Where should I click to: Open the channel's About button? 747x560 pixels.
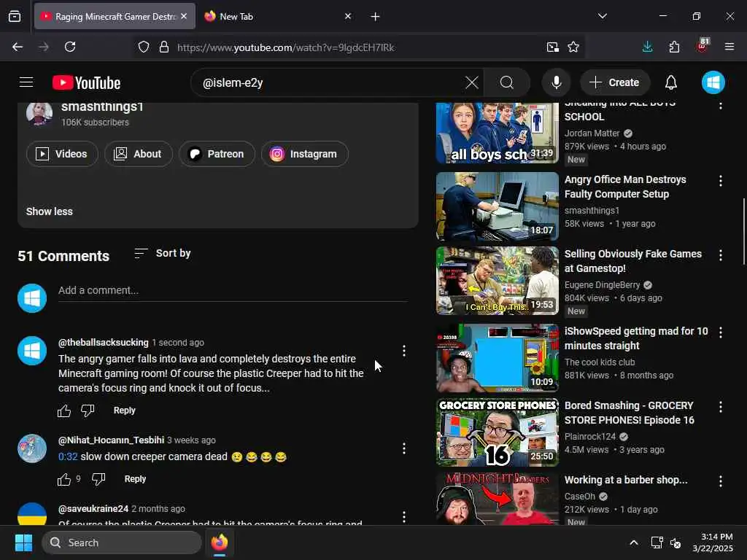click(138, 154)
